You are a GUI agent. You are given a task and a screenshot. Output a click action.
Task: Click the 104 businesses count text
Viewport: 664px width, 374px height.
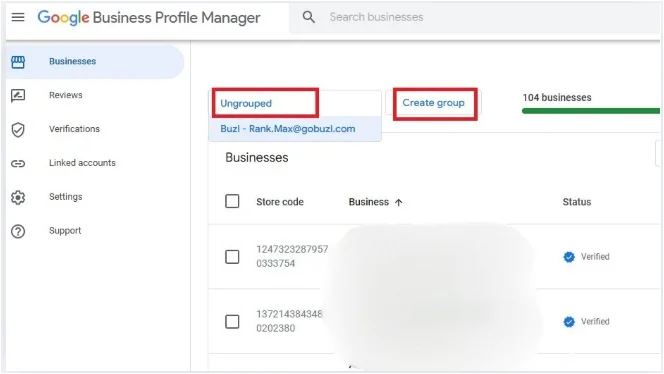557,97
